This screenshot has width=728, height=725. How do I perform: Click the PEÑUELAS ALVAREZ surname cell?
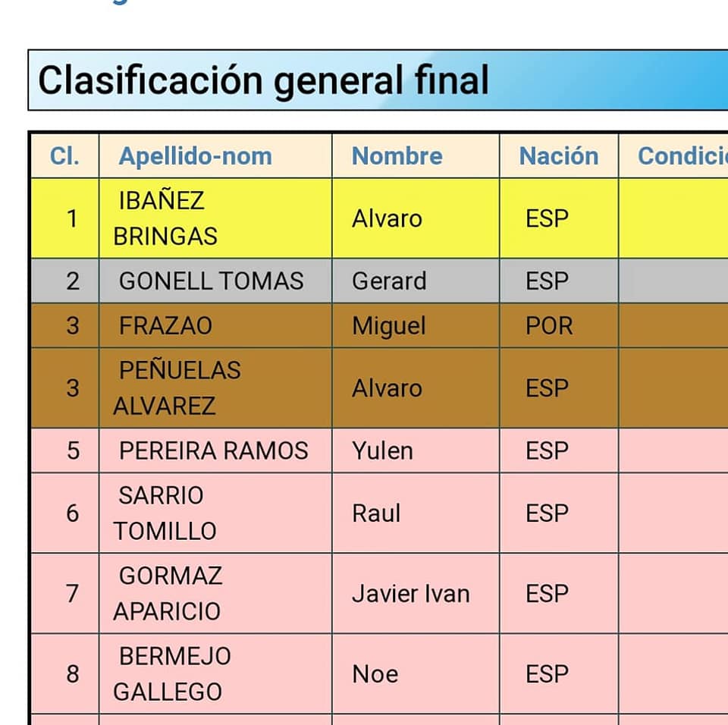coord(179,388)
